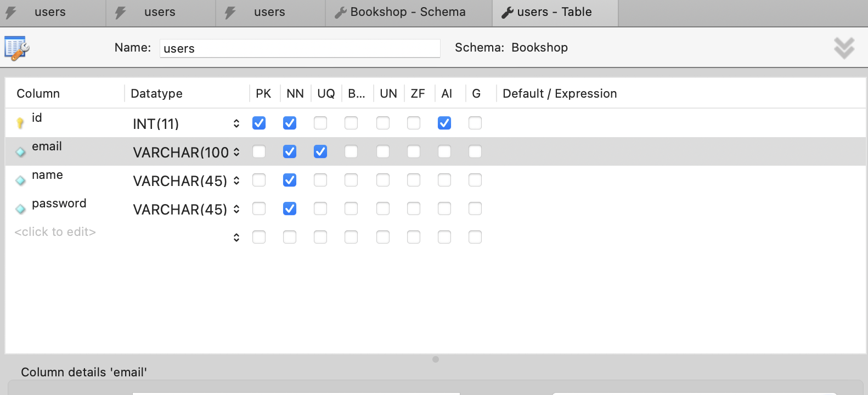Click the diamond icon beside name column
Viewport: 868px width, 395px height.
tap(20, 180)
